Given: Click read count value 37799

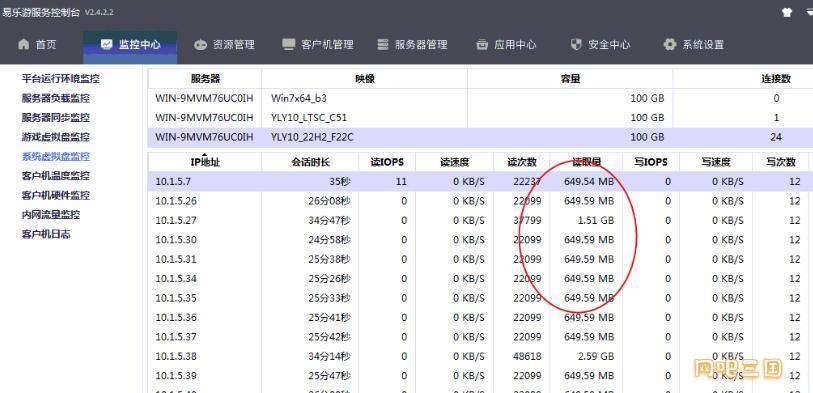Looking at the screenshot, I should 526,220.
